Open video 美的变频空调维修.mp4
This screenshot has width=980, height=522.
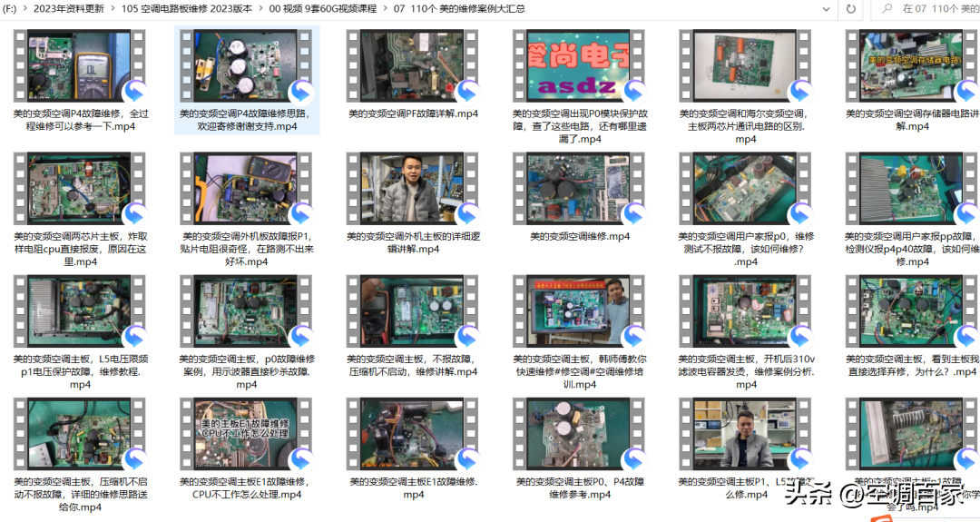click(x=579, y=188)
